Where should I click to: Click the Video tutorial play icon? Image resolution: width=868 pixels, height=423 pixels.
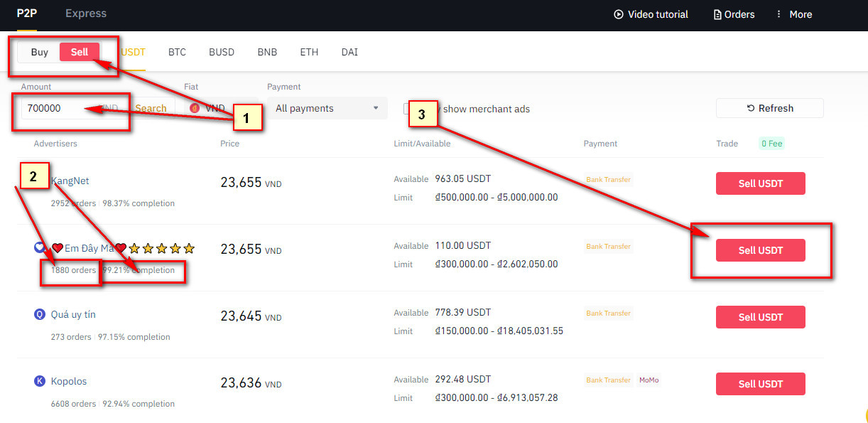(618, 14)
